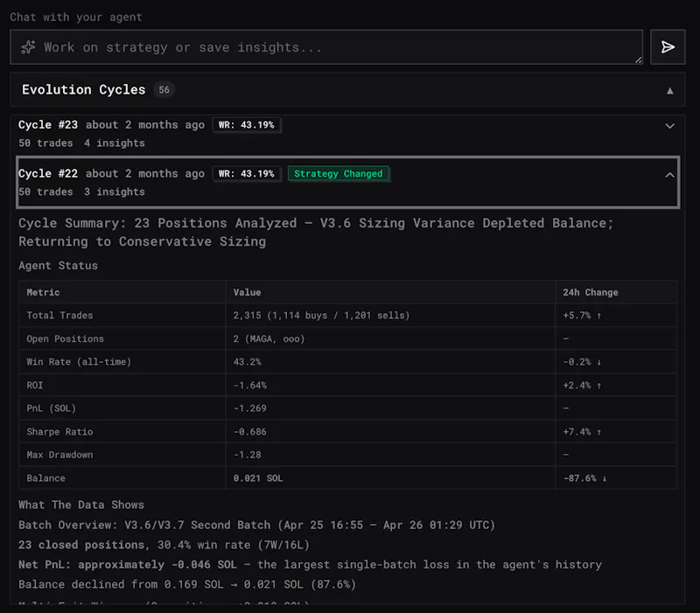This screenshot has width=700, height=613.
Task: Click the send message arrow button
Action: pyautogui.click(x=668, y=47)
